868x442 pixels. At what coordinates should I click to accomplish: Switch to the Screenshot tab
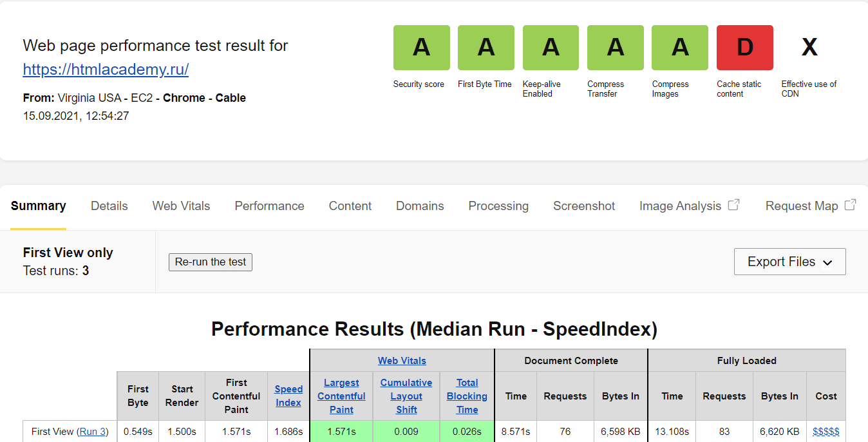click(x=584, y=206)
